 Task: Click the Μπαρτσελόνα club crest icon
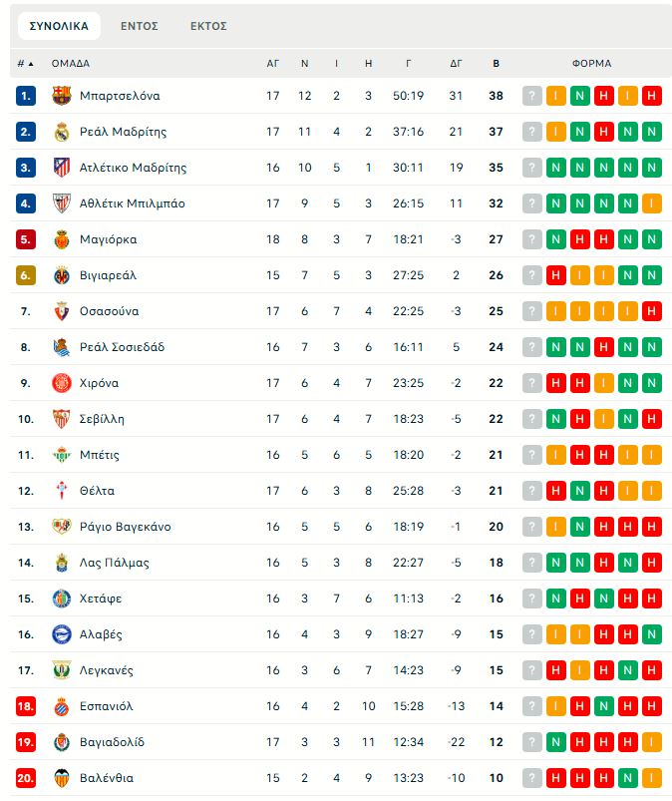62,96
